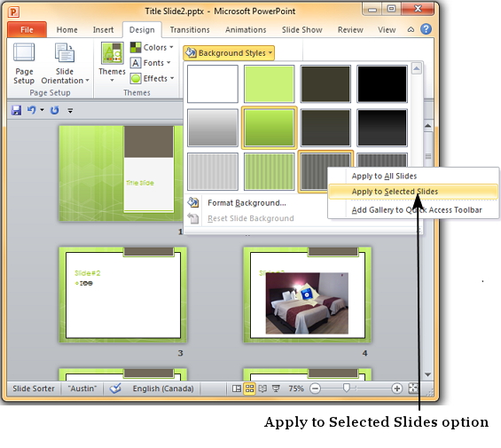Image resolution: width=501 pixels, height=448 pixels.
Task: Choose the solid light green background style
Action: 269,83
